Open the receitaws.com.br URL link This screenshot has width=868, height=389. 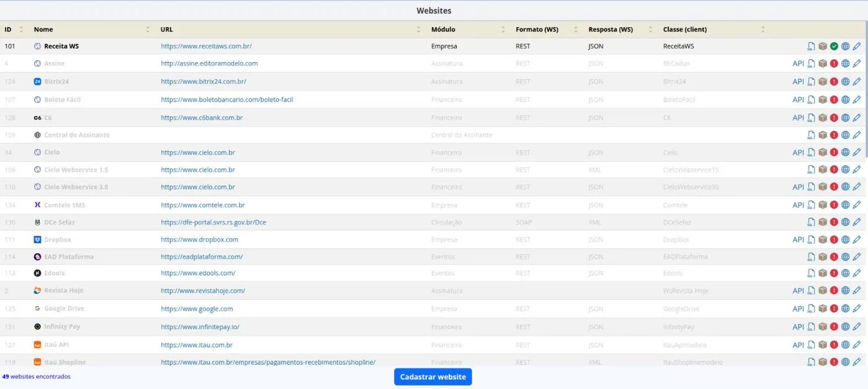[x=206, y=46]
